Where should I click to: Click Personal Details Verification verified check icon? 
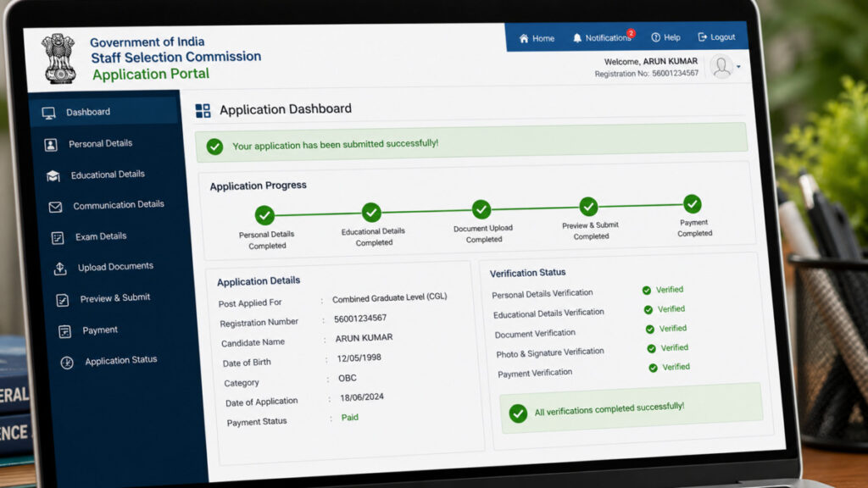pyautogui.click(x=647, y=290)
